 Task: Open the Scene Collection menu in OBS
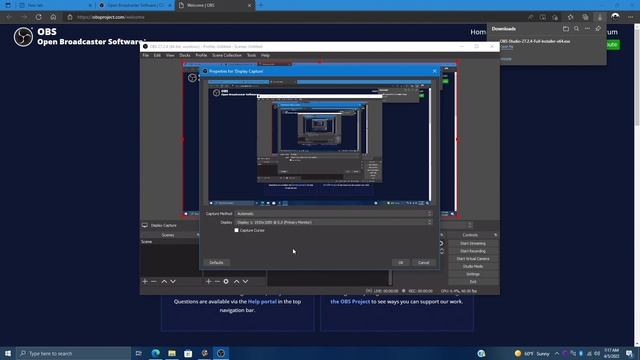click(227, 55)
